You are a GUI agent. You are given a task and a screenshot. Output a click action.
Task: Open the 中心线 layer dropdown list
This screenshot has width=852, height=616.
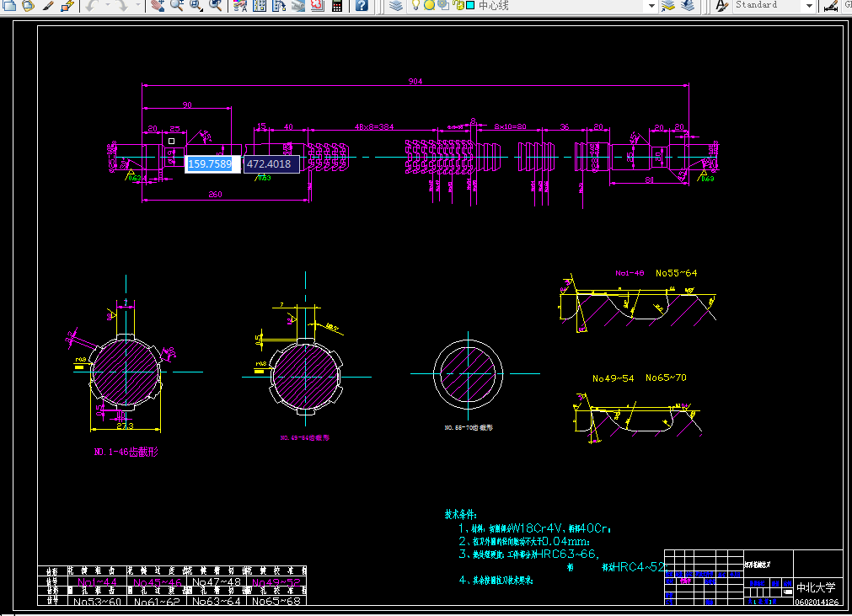[651, 5]
